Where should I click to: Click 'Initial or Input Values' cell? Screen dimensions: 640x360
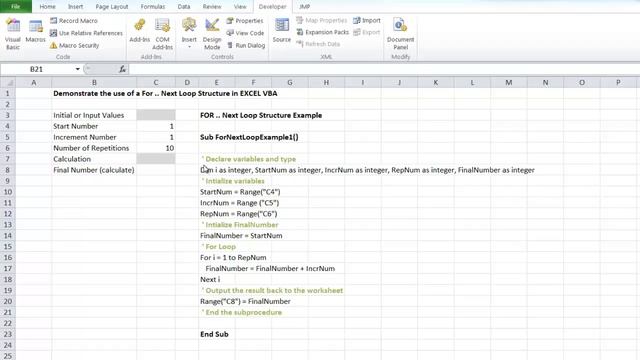[x=94, y=115]
